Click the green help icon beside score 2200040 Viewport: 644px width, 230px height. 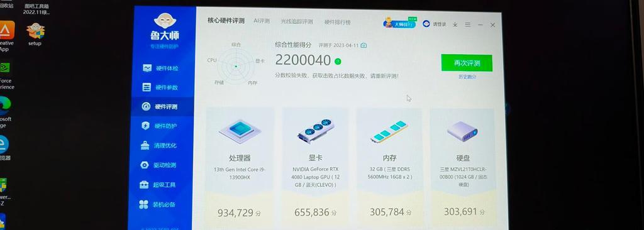pyautogui.click(x=338, y=62)
